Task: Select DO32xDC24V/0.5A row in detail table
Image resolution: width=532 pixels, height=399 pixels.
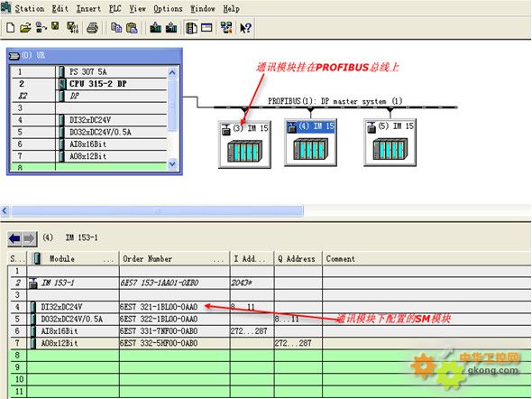Action: [270, 319]
